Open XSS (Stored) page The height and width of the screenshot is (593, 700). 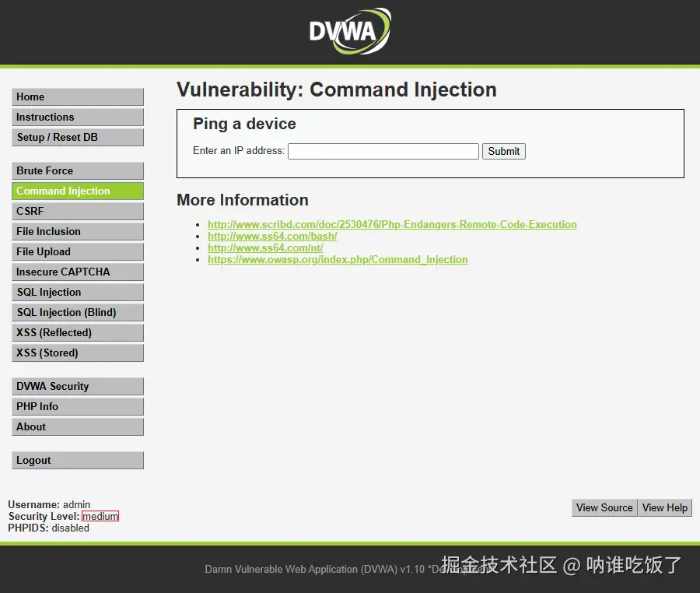pos(78,353)
